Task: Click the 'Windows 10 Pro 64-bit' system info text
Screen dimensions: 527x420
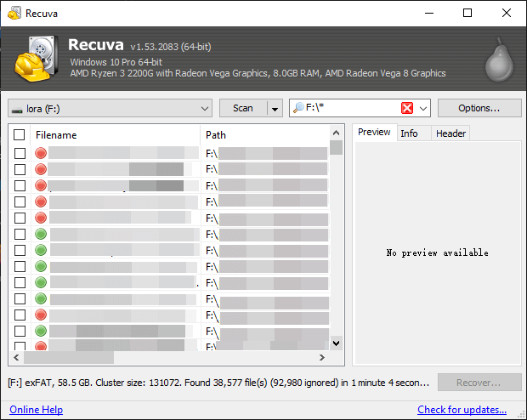Action: 116,62
